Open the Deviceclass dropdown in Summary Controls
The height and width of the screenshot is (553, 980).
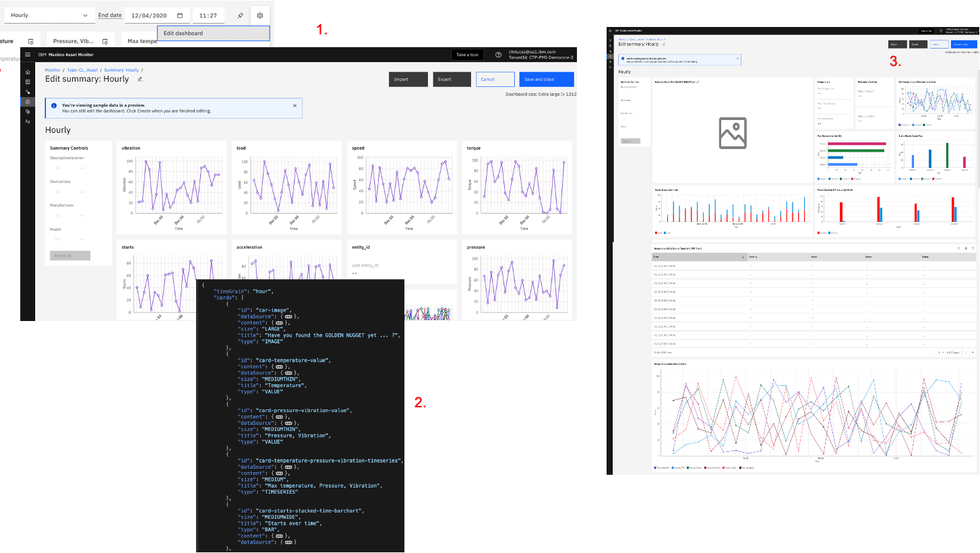[68, 192]
